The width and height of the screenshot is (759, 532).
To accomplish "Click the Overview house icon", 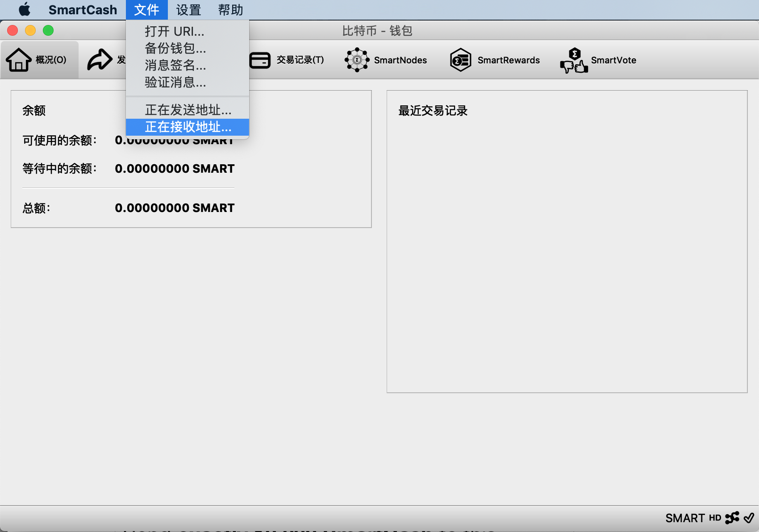I will click(x=19, y=60).
